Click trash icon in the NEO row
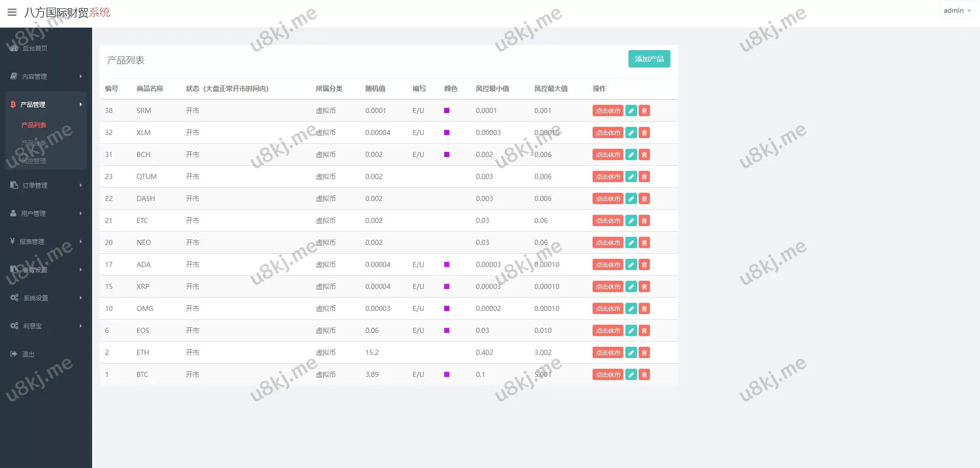 tap(644, 242)
